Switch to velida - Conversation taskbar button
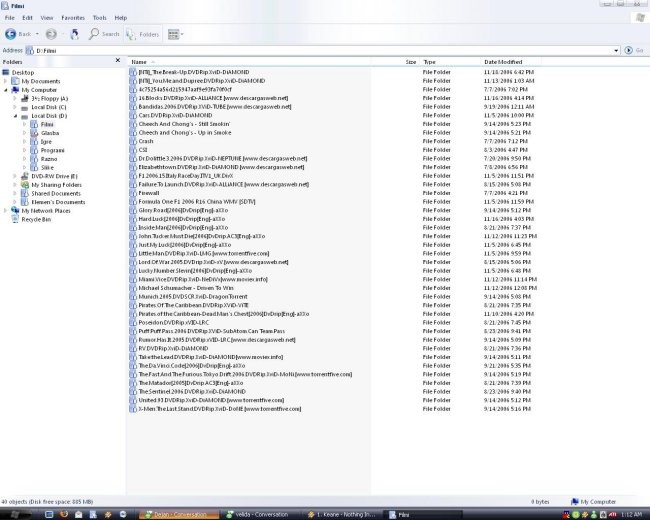This screenshot has height=520, width=650. click(x=261, y=515)
